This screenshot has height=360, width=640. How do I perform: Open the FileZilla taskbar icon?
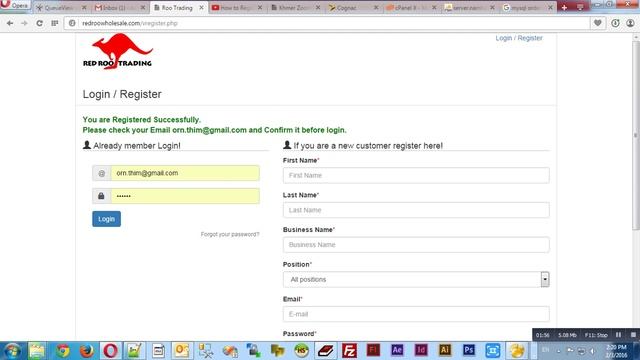349,351
